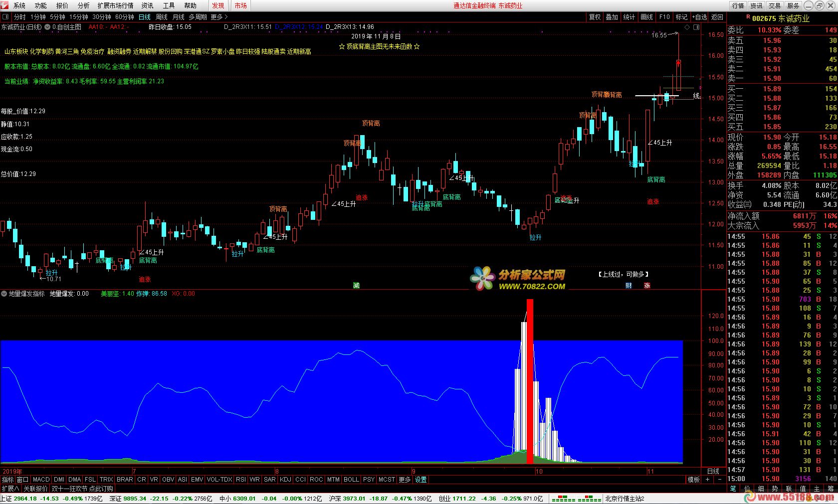Select the 细 tab in quote panel

coord(761,489)
